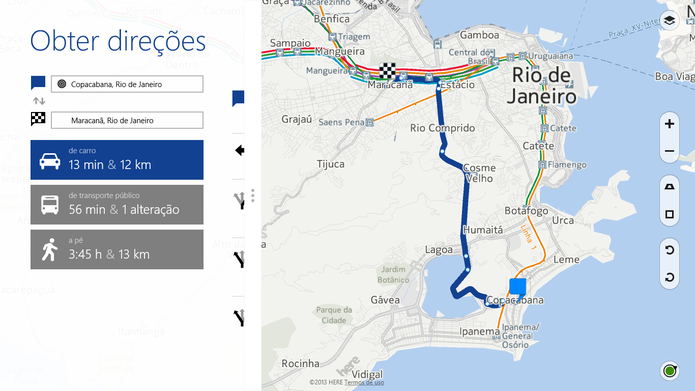Click the Triagem station icon on the map
Viewport: 695px width, 391px height.
pyautogui.click(x=332, y=37)
